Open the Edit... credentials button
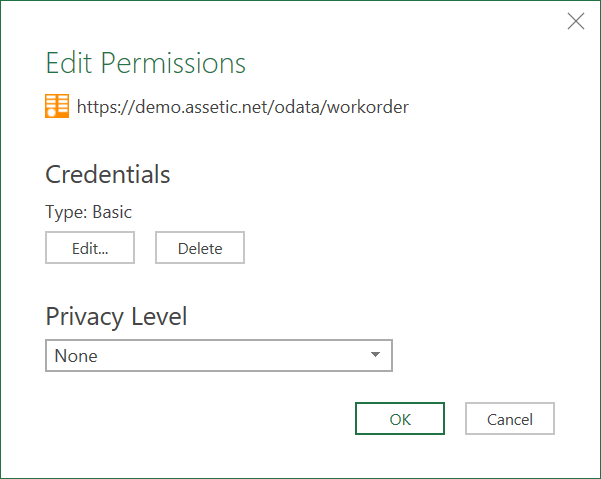 [90, 248]
